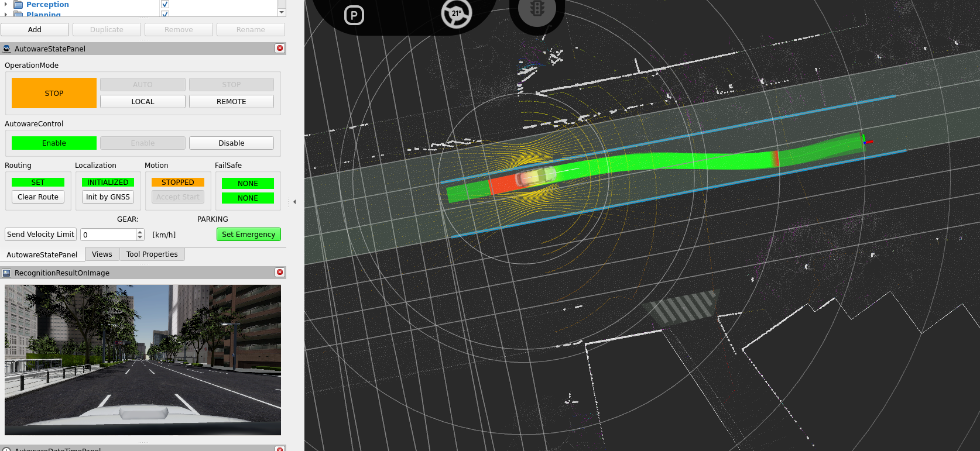This screenshot has width=980, height=451.
Task: Close the RecognitionResultOnImage panel
Action: 280,273
